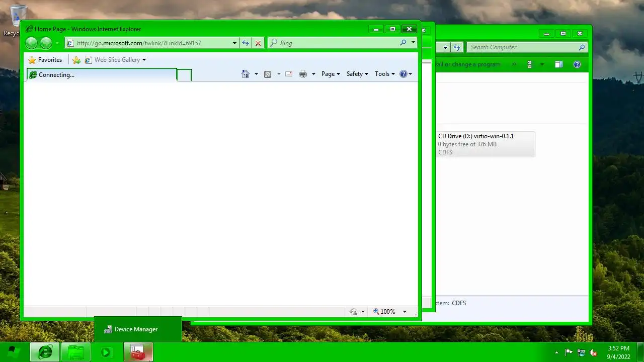
Task: Click the red toolbox taskbar icon
Action: (138, 352)
